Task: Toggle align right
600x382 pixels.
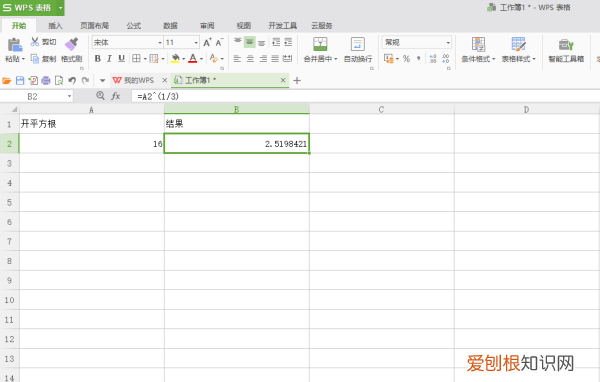Action: [x=263, y=58]
